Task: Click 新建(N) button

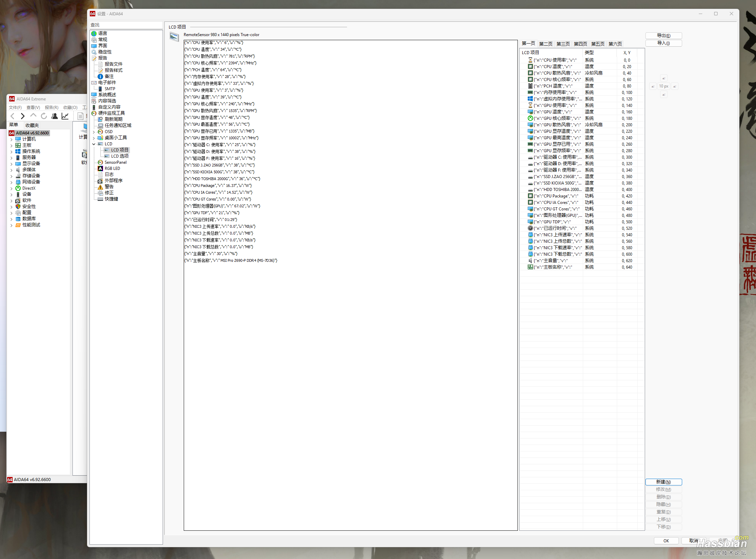Action: point(663,482)
